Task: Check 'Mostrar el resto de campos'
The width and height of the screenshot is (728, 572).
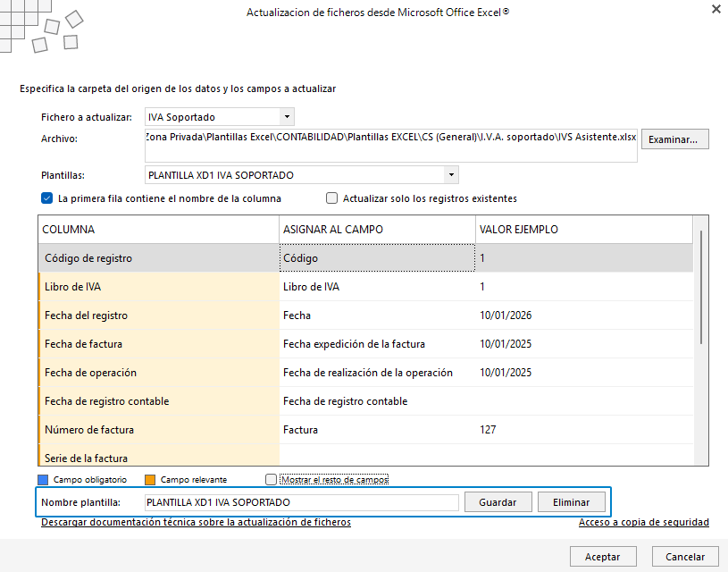Action: point(272,480)
